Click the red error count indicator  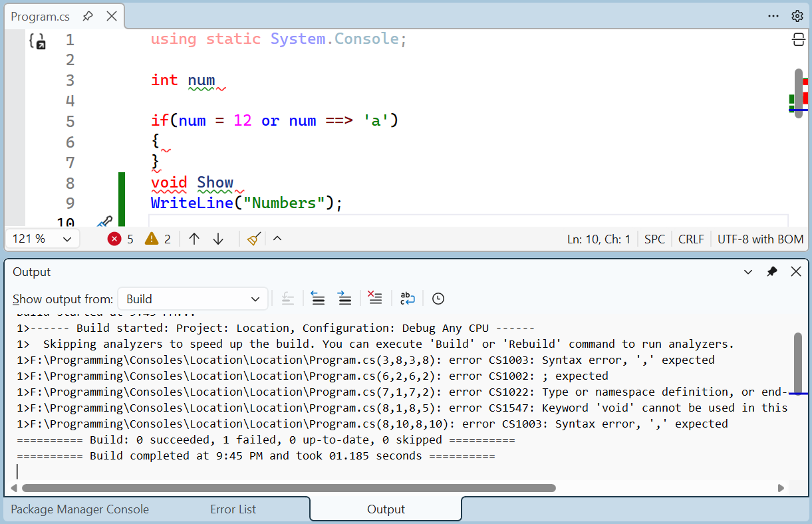click(120, 239)
